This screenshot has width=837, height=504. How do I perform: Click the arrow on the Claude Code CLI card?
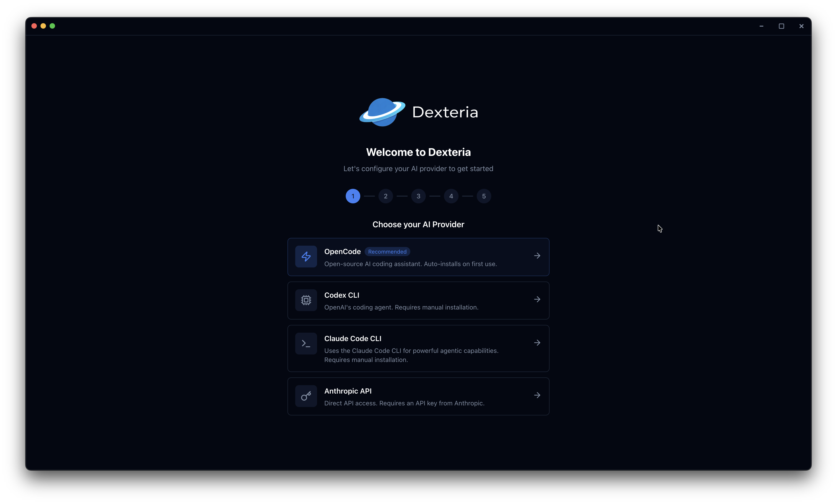click(537, 342)
